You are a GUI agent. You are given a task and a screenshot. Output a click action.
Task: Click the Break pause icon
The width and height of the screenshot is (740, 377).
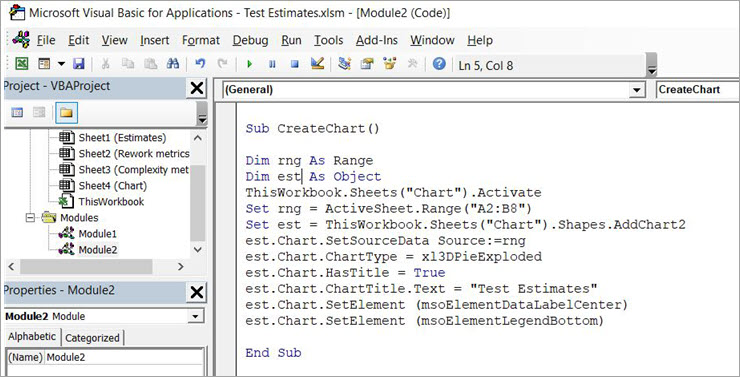[272, 64]
